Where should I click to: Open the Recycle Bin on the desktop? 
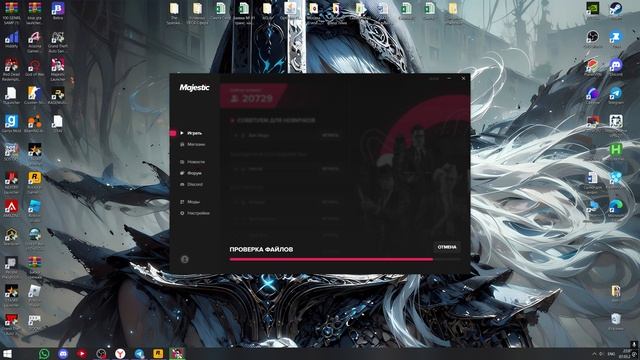click(x=616, y=320)
